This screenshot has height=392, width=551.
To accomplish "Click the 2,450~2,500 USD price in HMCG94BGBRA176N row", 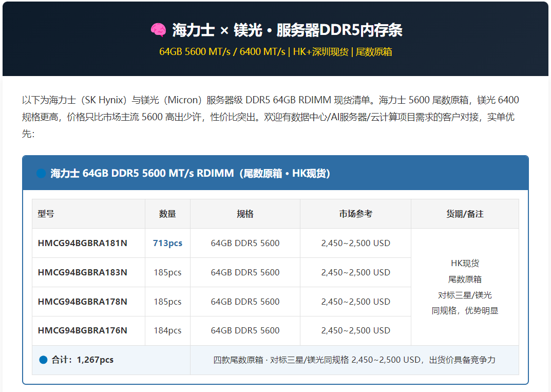I will point(356,330).
